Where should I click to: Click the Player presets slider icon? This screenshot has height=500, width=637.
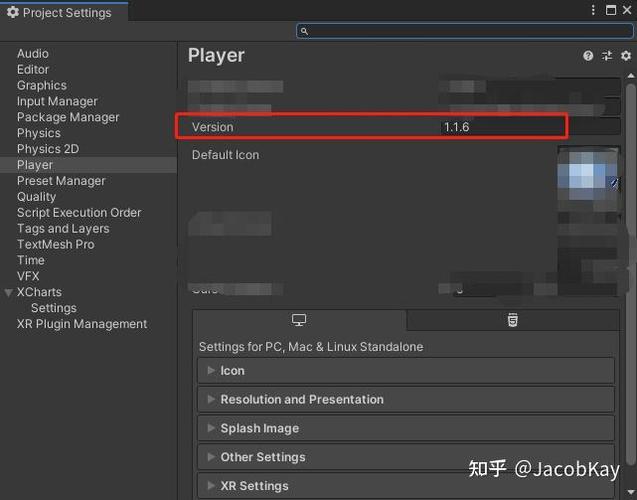tap(607, 56)
